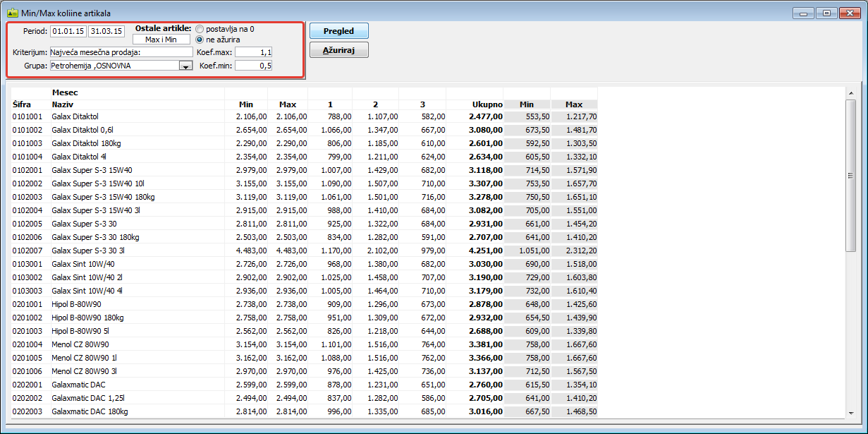868x434 pixels.
Task: Open the Grupa dropdown arrow
Action: point(185,66)
